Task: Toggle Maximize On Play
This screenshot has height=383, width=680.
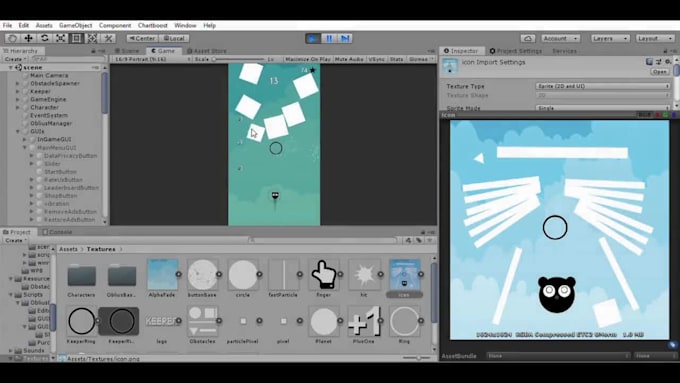Action: pos(308,59)
